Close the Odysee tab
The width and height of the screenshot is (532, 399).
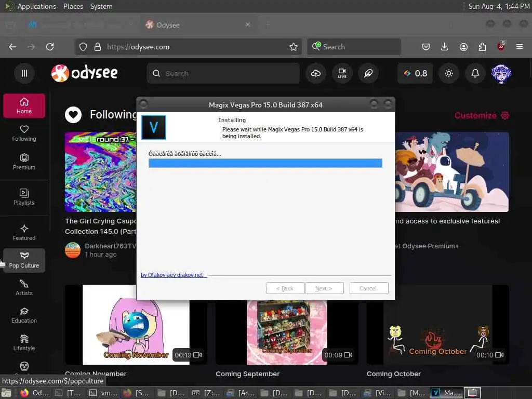[248, 24]
